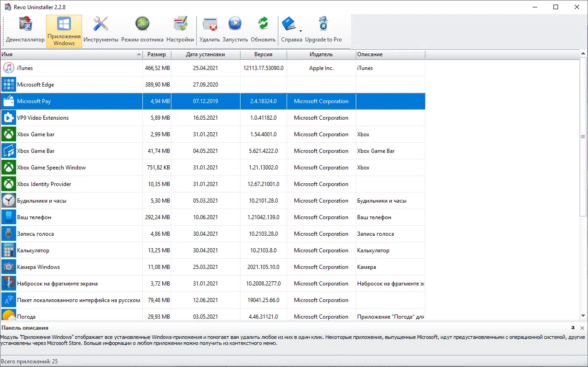Click the date 12.06.2021 cell
588x367 pixels.
206,300
